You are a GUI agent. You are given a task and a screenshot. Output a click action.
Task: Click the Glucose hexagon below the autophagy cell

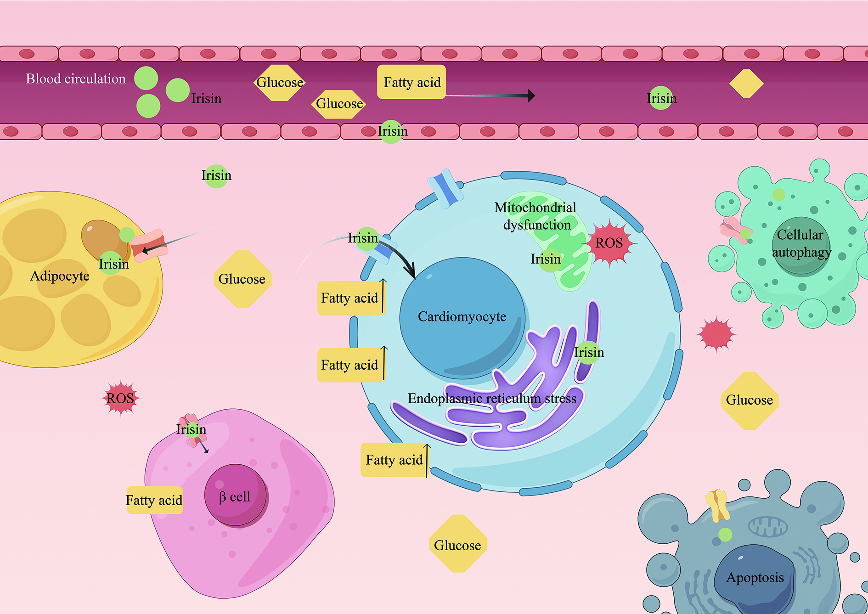tap(750, 400)
